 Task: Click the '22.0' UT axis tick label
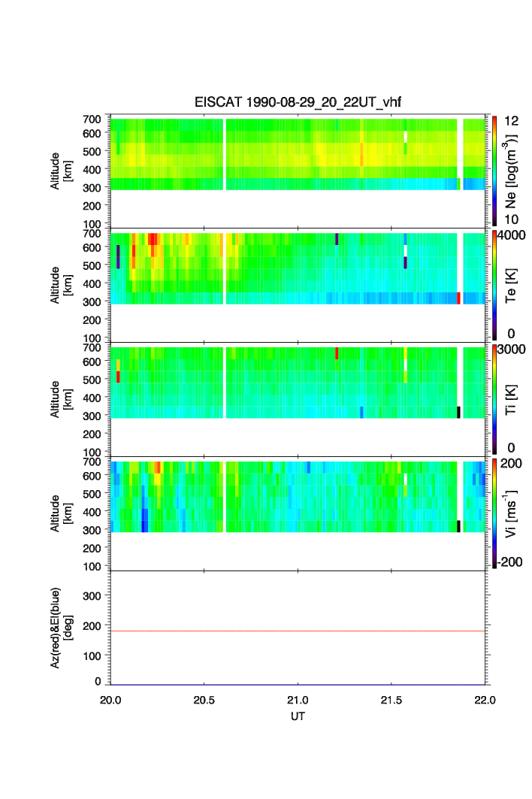coord(485,700)
